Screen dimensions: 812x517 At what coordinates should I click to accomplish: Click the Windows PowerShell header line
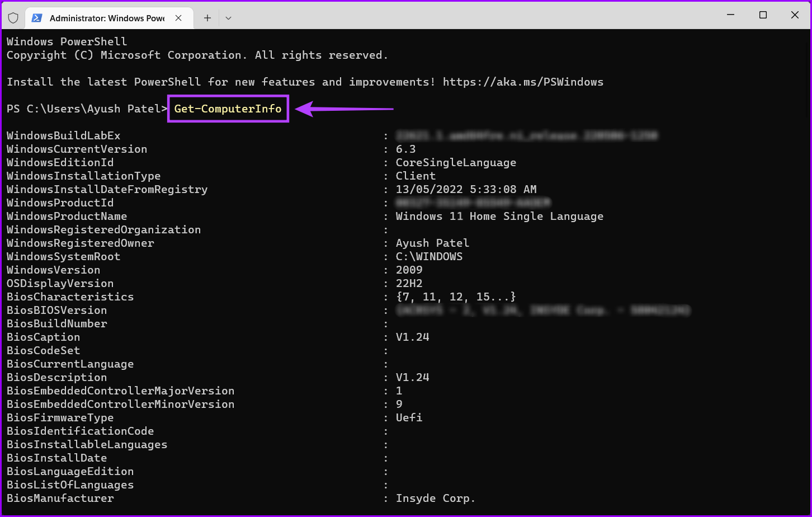[x=67, y=41]
